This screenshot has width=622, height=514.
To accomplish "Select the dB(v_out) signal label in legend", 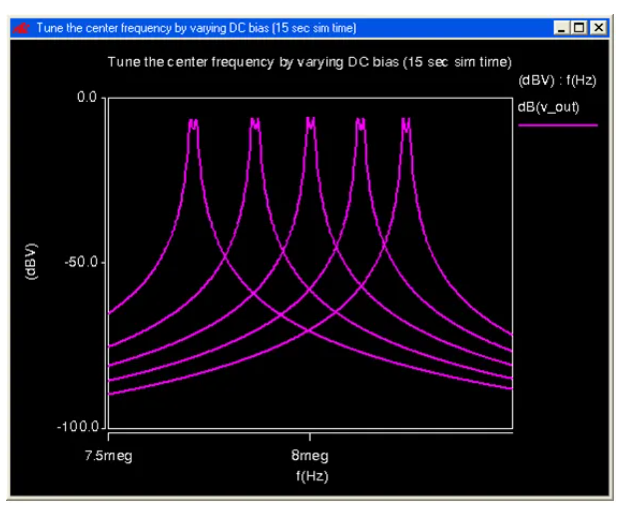I will [x=548, y=107].
